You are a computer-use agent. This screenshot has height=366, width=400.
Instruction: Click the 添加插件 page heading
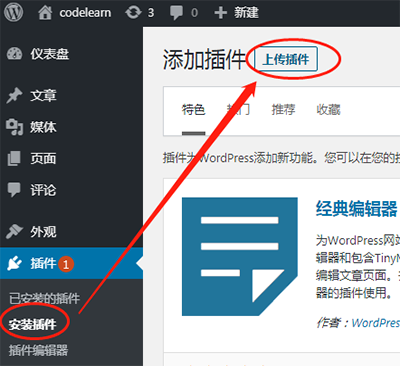click(x=204, y=60)
